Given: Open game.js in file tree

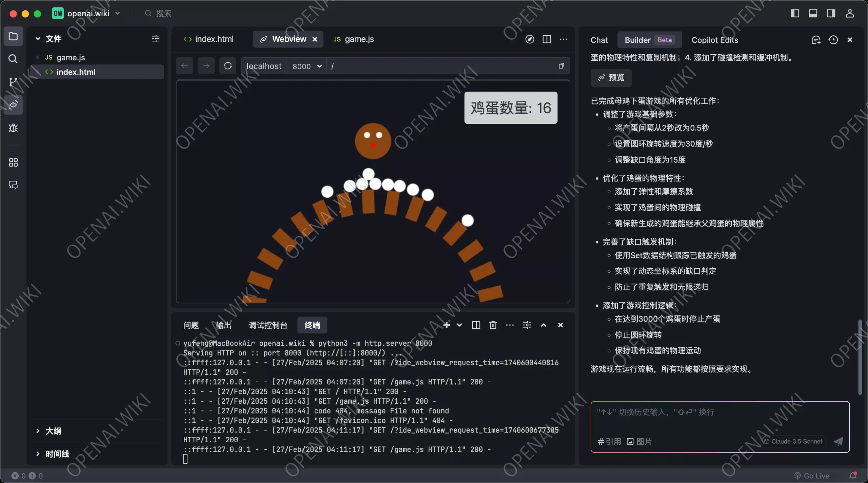Looking at the screenshot, I should click(x=98, y=57).
